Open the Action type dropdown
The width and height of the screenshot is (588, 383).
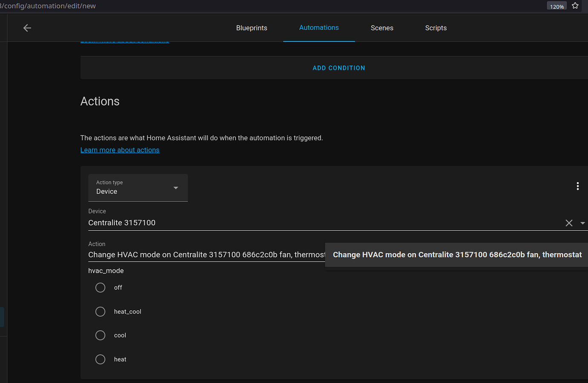pyautogui.click(x=138, y=188)
